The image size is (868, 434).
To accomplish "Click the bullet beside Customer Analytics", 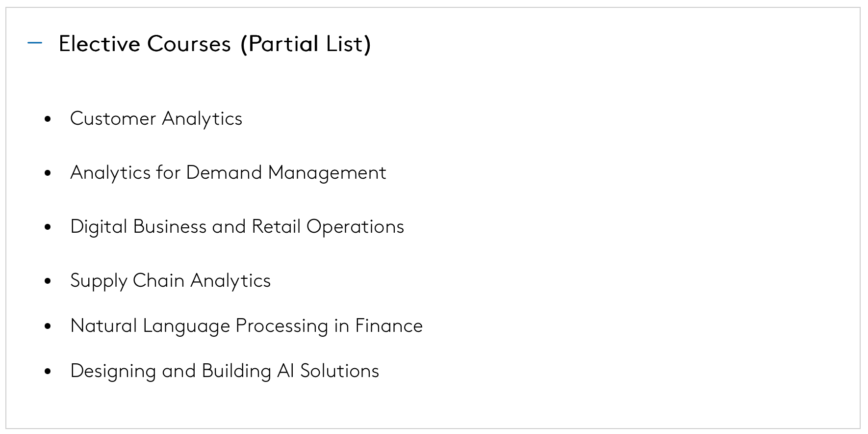I will (48, 119).
